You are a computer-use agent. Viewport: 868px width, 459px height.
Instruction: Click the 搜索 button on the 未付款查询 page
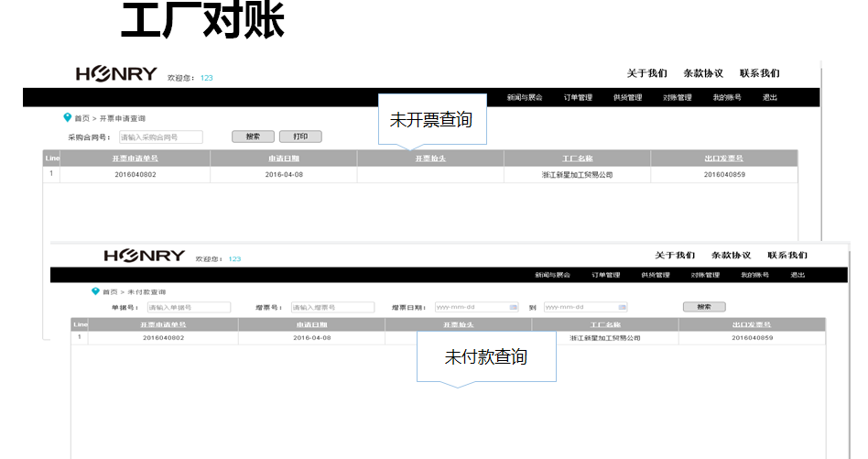pos(704,307)
